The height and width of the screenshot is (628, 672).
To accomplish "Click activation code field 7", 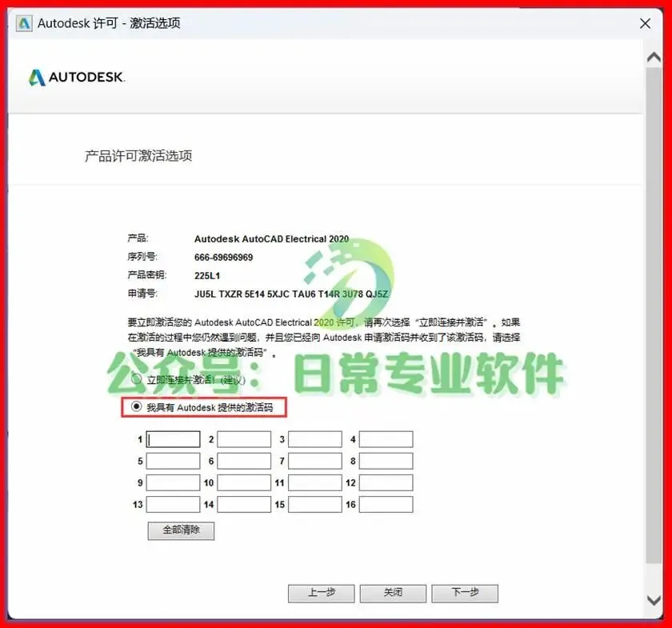I will pos(315,462).
